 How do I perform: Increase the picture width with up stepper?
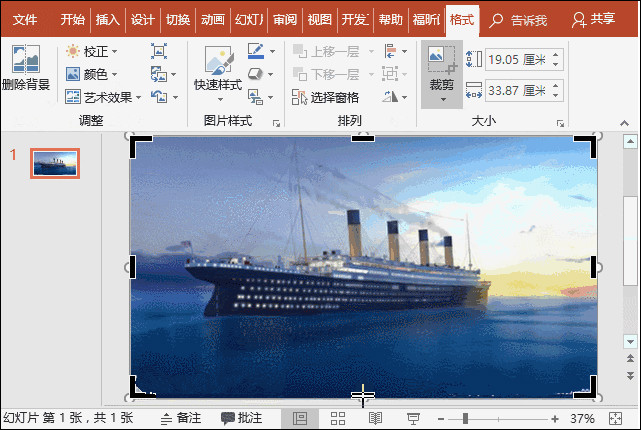point(556,85)
